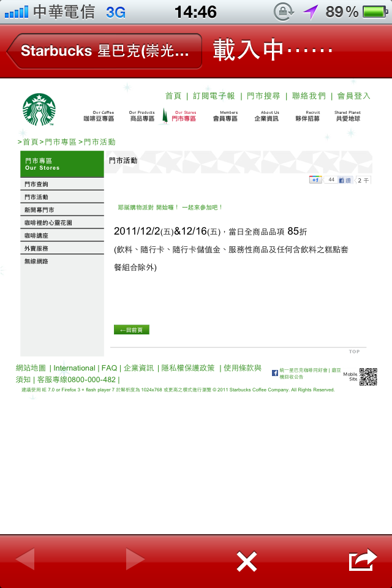Select the 咖啡豆專區 Our Coffee menu
This screenshot has width=392, height=588.
(x=99, y=116)
